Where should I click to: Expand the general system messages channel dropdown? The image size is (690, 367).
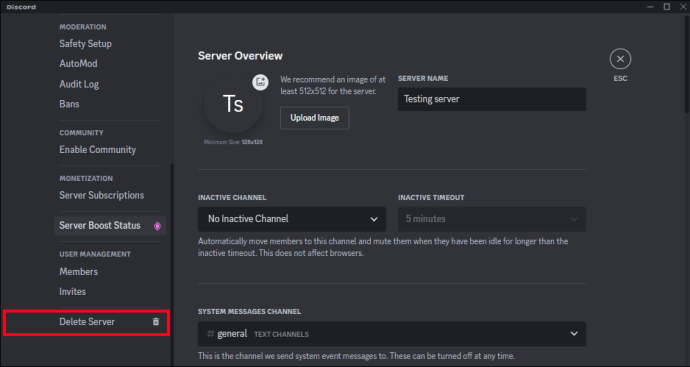click(392, 334)
